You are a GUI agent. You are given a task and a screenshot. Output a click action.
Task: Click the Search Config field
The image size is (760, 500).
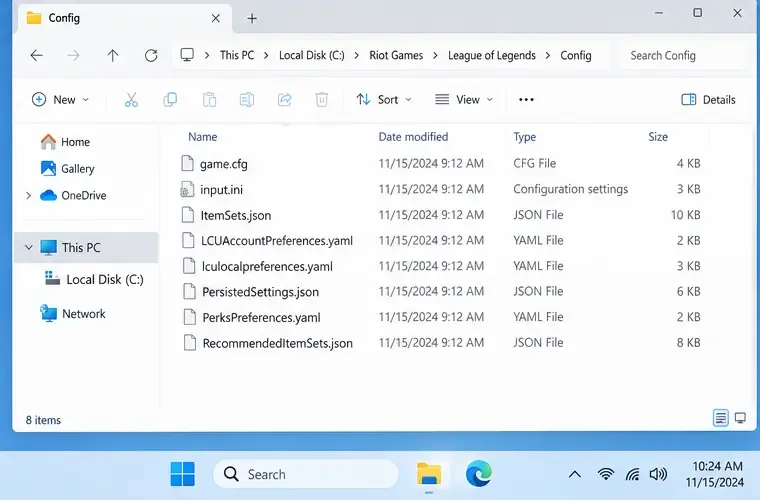(x=683, y=56)
